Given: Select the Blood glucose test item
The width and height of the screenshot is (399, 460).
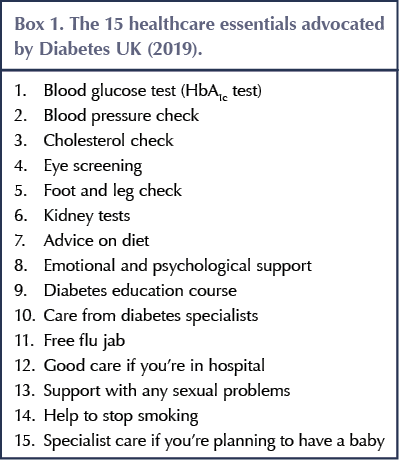Looking at the screenshot, I should [153, 91].
